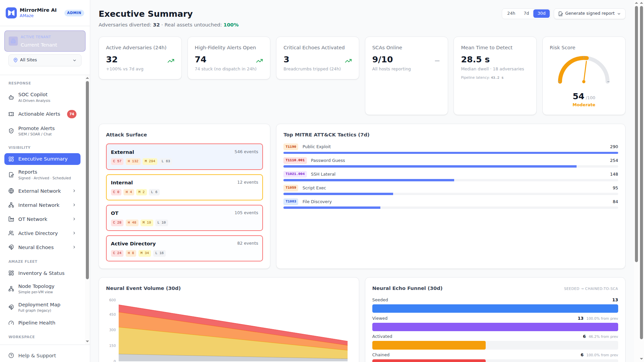This screenshot has height=362, width=644.
Task: Expand the Internal Network submenu chevron
Action: pos(74,205)
